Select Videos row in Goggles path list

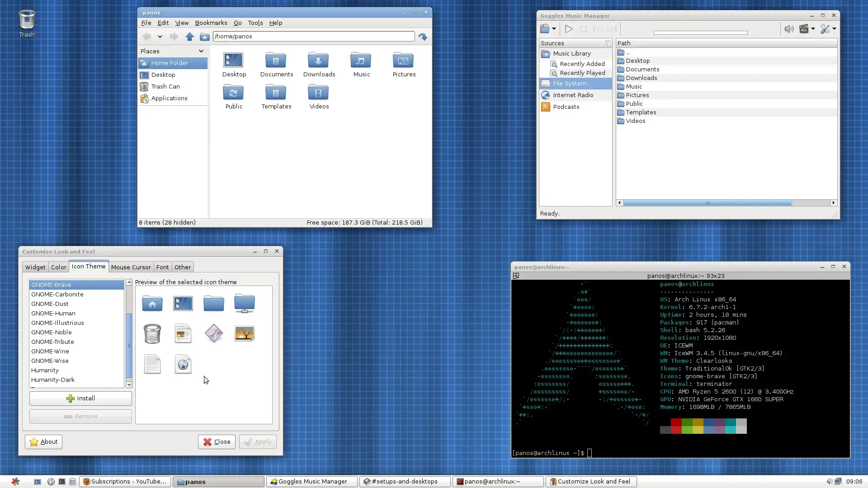coord(726,121)
